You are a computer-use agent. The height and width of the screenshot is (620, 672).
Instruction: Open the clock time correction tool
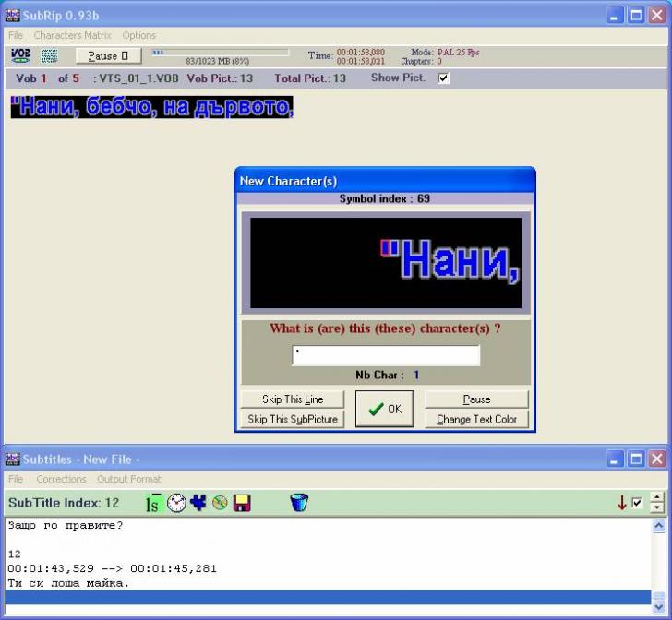pyautogui.click(x=176, y=503)
